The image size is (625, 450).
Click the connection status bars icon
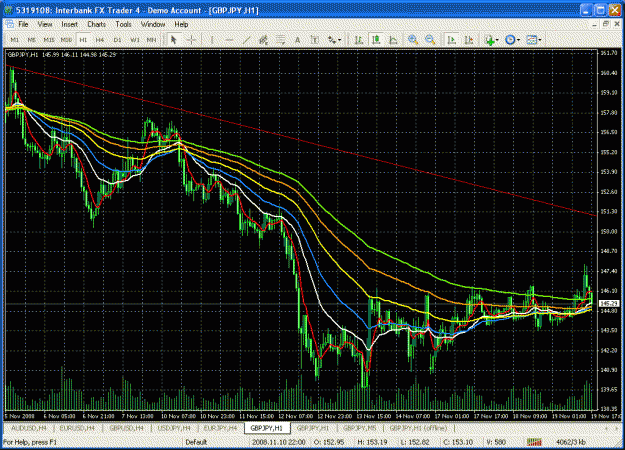tap(534, 442)
